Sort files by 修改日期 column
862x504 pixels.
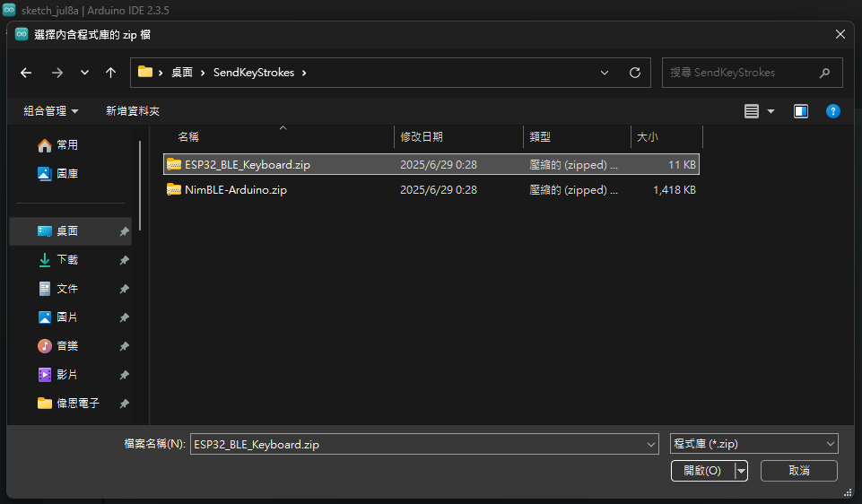pyautogui.click(x=422, y=137)
